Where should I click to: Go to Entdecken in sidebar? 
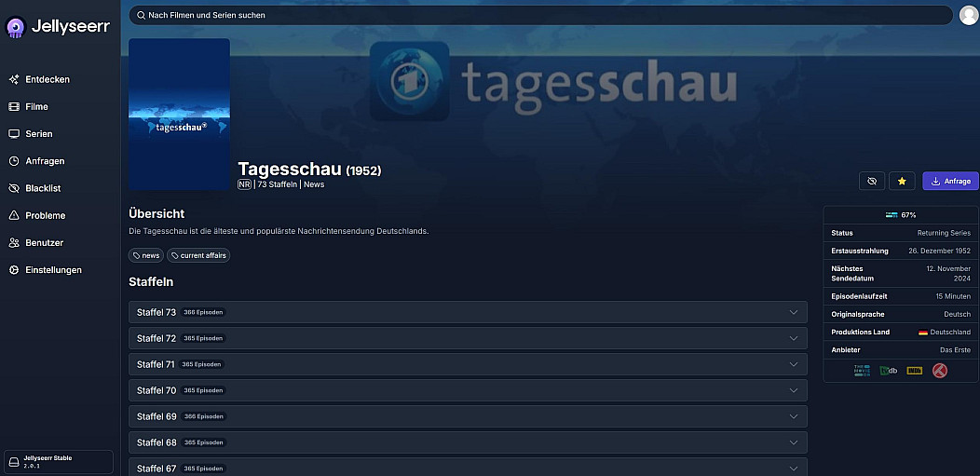coord(48,79)
